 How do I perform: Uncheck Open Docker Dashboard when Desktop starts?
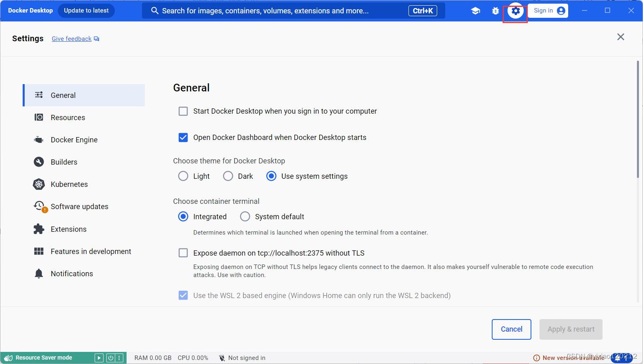pyautogui.click(x=183, y=138)
